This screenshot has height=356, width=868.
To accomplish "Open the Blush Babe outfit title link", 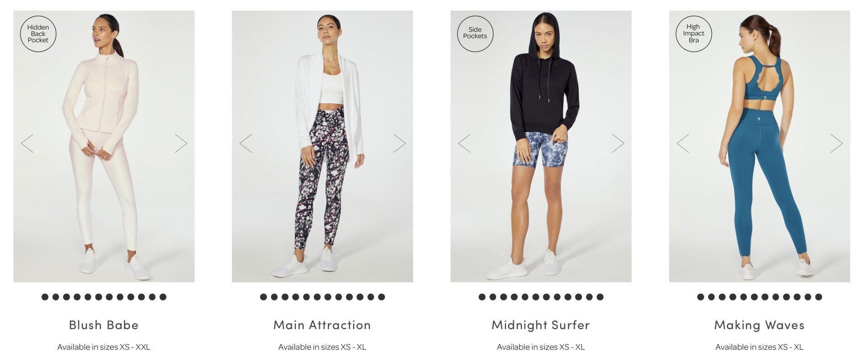I will pos(104,325).
